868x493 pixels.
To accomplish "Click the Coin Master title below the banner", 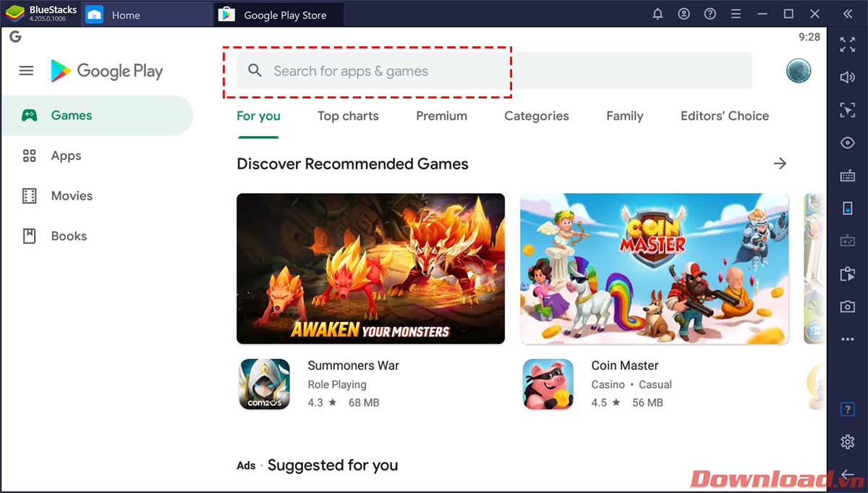I will click(625, 366).
